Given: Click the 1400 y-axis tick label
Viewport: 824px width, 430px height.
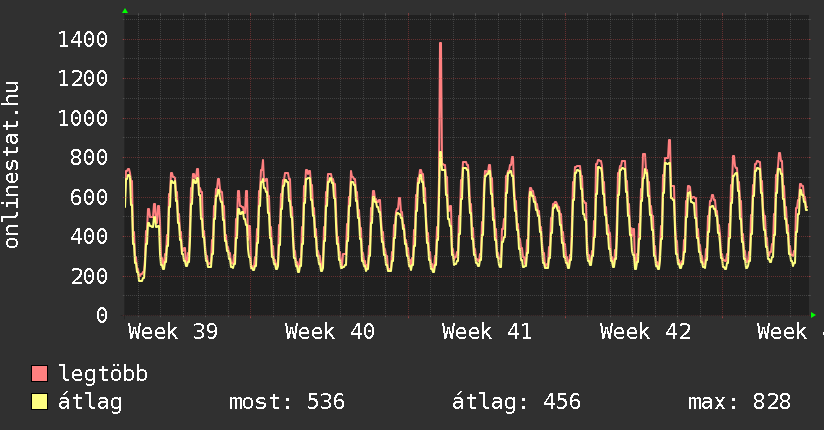Looking at the screenshot, I should click(x=83, y=40).
